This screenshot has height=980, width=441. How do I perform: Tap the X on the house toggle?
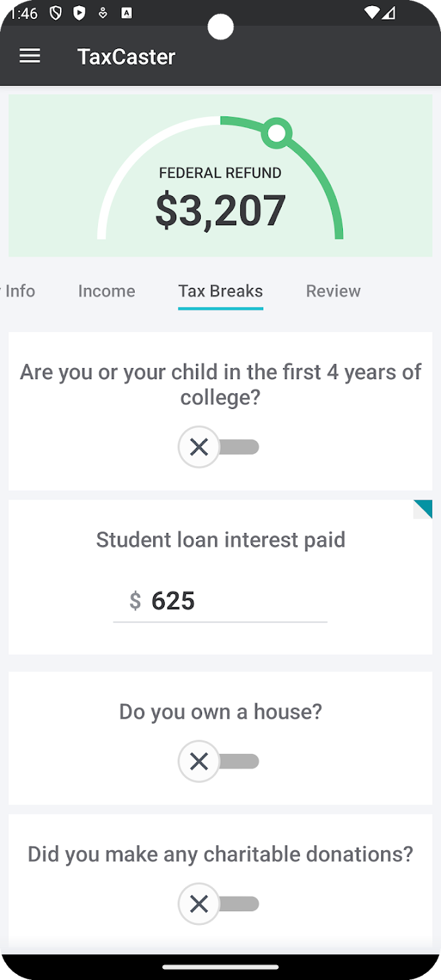199,762
